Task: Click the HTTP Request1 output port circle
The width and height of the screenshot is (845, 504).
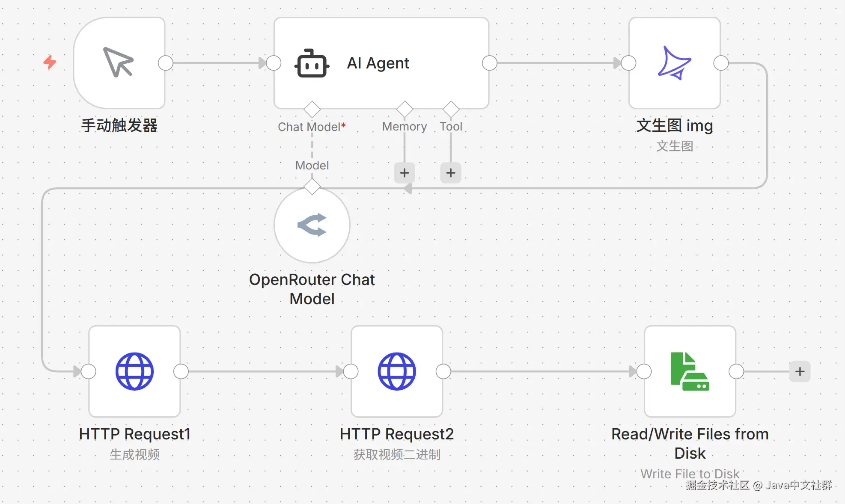Action: [181, 371]
